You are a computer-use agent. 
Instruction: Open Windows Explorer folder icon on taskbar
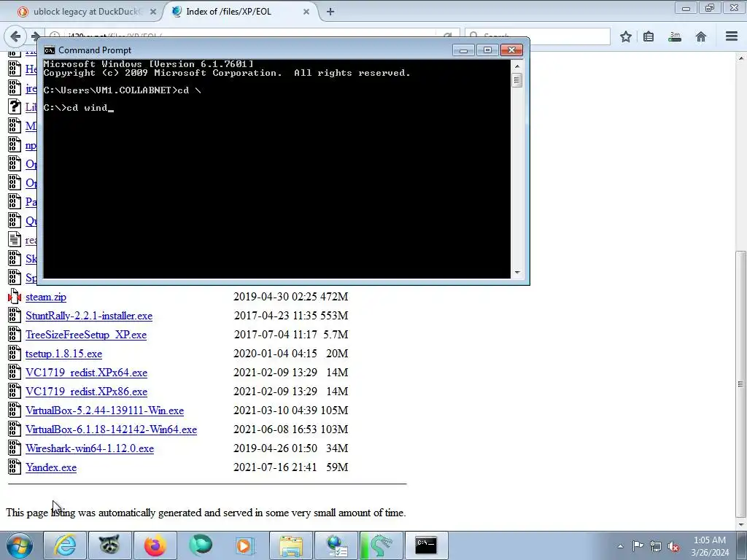click(291, 545)
